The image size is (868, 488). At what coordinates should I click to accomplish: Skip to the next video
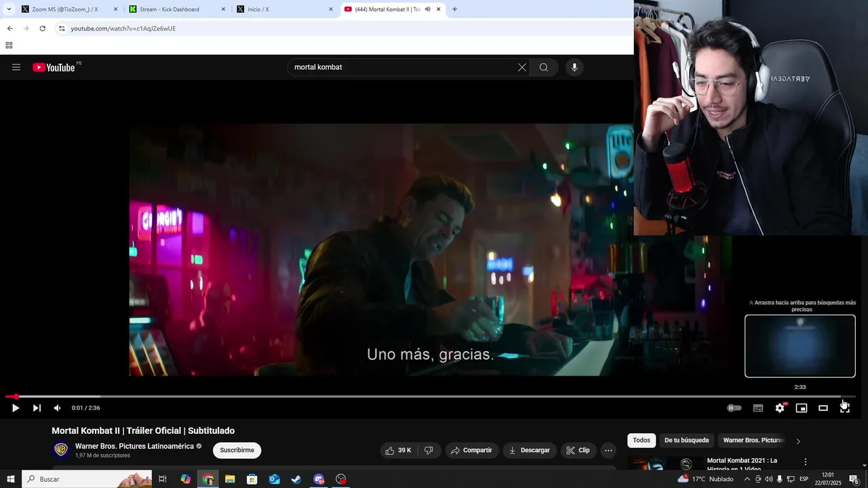click(x=37, y=408)
